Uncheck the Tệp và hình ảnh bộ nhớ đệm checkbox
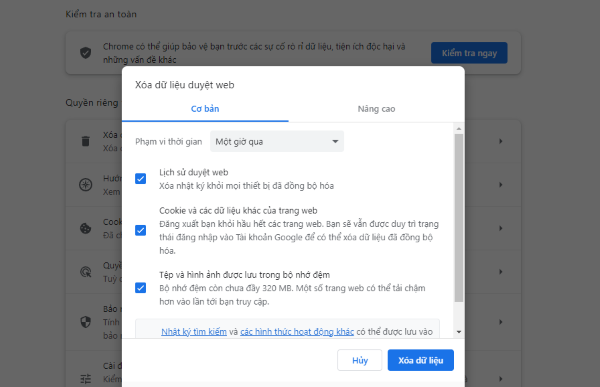Image resolution: width=600 pixels, height=387 pixels. [x=140, y=288]
